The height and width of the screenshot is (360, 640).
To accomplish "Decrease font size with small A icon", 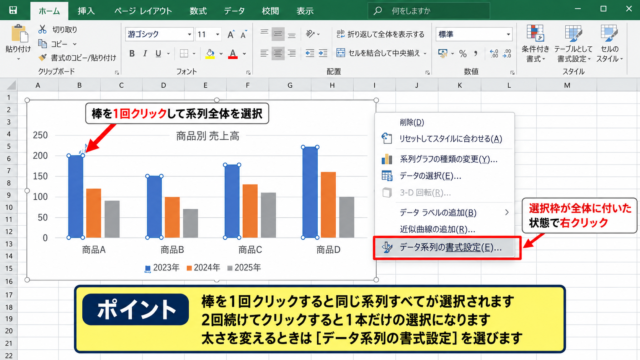I will pyautogui.click(x=244, y=35).
